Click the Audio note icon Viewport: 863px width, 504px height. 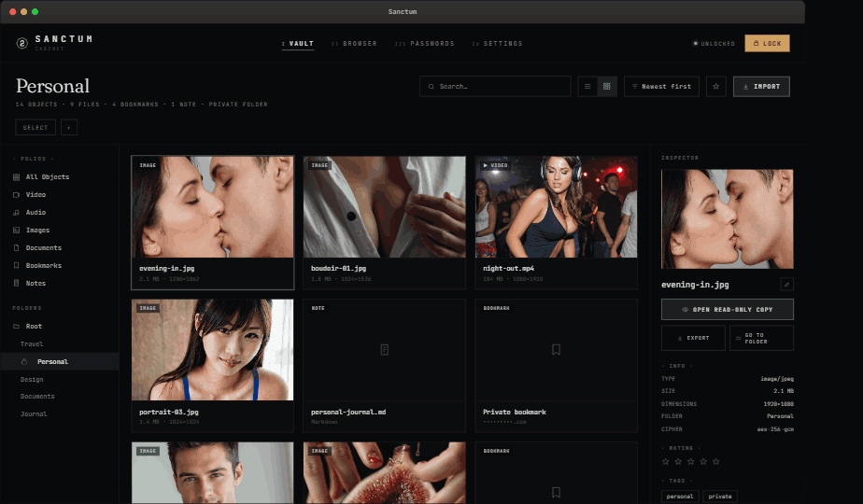17,213
